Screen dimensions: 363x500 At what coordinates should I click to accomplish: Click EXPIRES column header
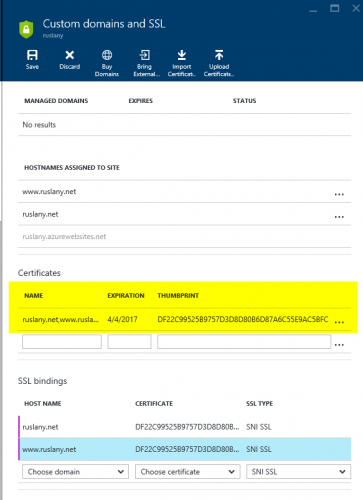pos(141,101)
